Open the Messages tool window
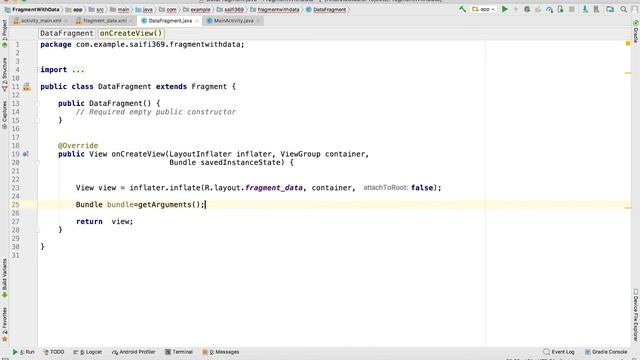640x360 pixels. click(x=221, y=352)
